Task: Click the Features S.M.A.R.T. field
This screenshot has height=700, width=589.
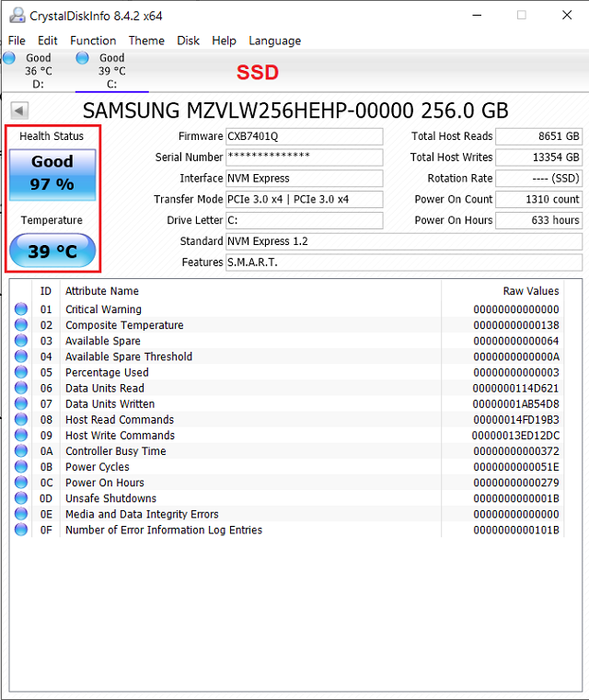Action: 404,262
